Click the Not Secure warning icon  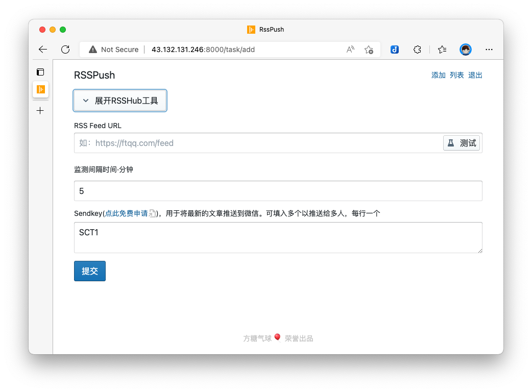(92, 50)
